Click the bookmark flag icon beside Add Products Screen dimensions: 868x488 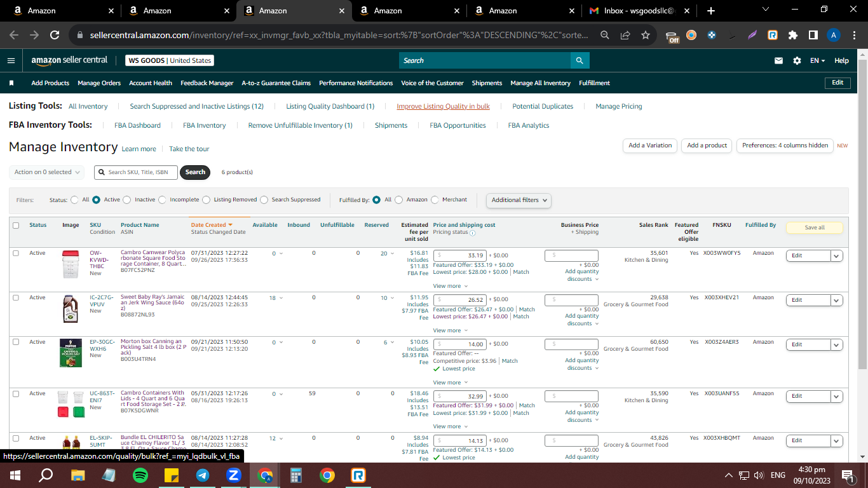click(11, 83)
